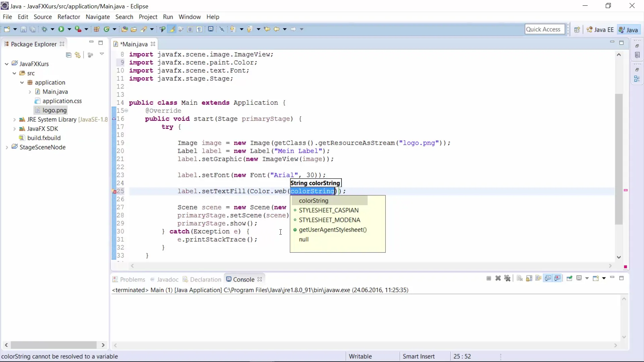Switch to the Declaration tab
The height and width of the screenshot is (362, 644).
202,280
